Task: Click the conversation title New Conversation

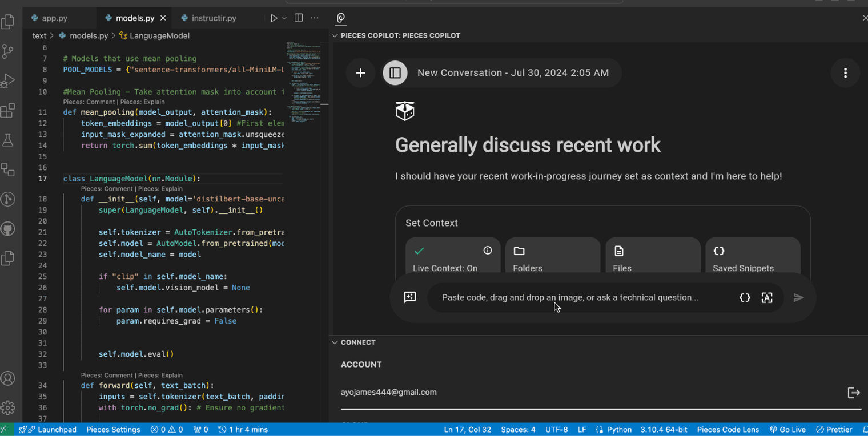Action: click(x=513, y=73)
